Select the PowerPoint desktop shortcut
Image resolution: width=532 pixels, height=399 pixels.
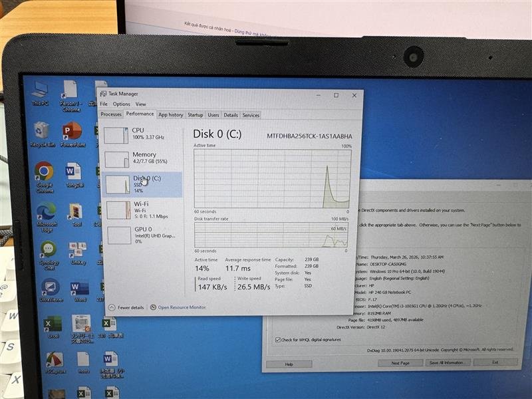pos(72,135)
